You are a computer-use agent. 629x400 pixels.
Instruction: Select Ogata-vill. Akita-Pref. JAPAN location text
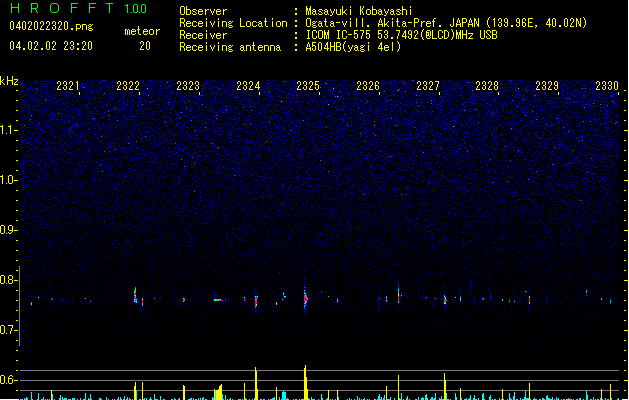446,23
